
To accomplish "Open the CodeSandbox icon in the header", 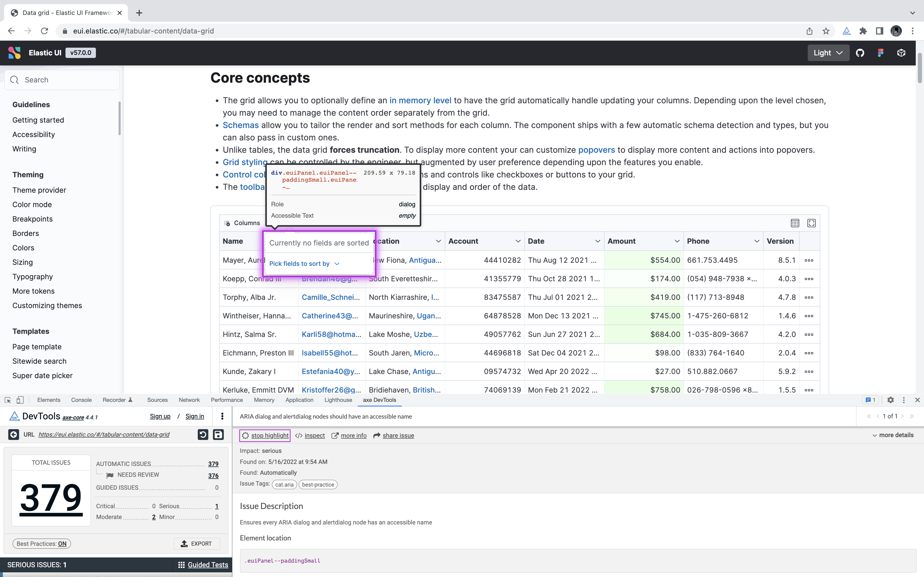I will pos(901,53).
